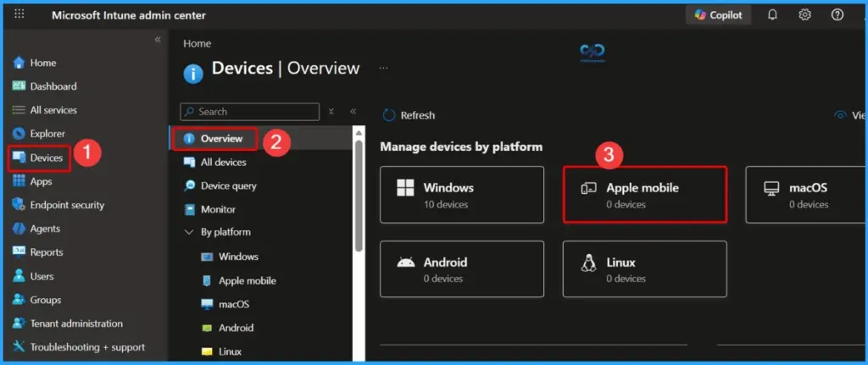Click the Home icon in sidebar

19,63
